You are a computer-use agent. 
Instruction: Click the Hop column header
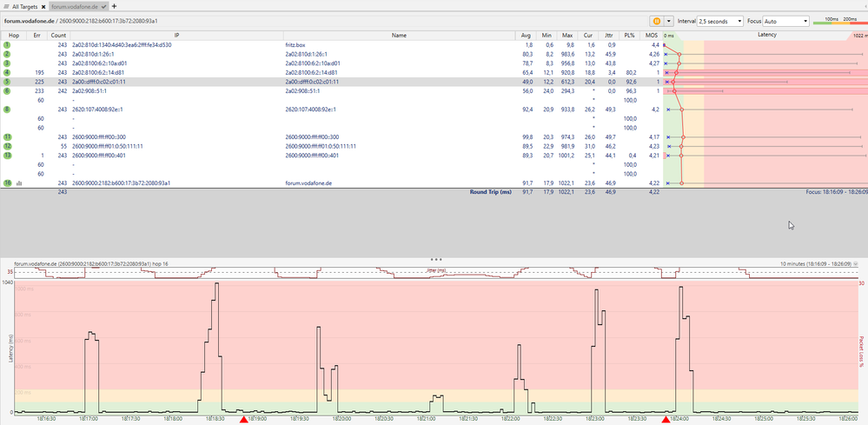pos(13,35)
